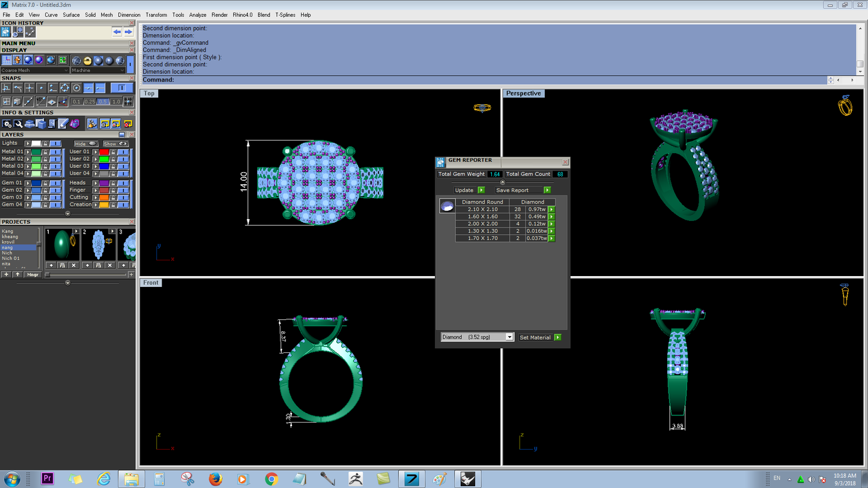The height and width of the screenshot is (488, 868).
Task: Open the T-Splines menu
Action: (x=285, y=15)
